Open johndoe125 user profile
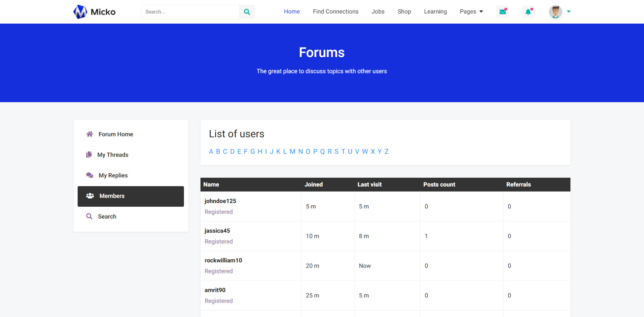Image resolution: width=644 pixels, height=317 pixels. tap(220, 201)
